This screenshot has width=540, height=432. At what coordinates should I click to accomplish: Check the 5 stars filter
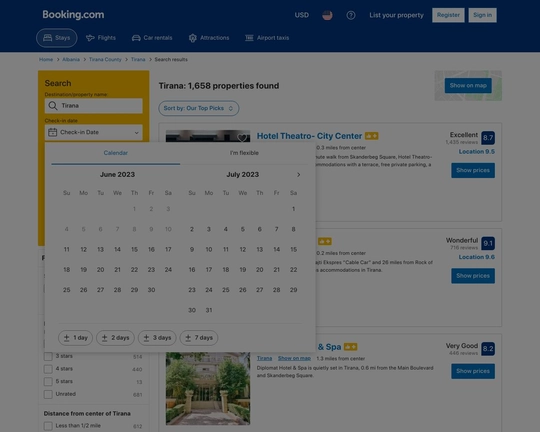click(48, 382)
